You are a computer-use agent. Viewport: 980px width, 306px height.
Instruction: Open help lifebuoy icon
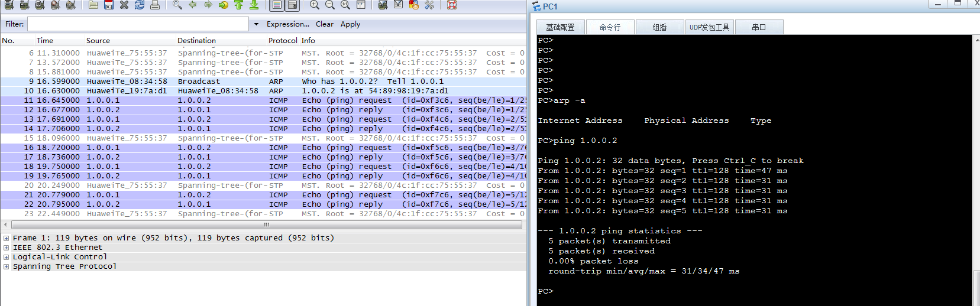click(452, 5)
